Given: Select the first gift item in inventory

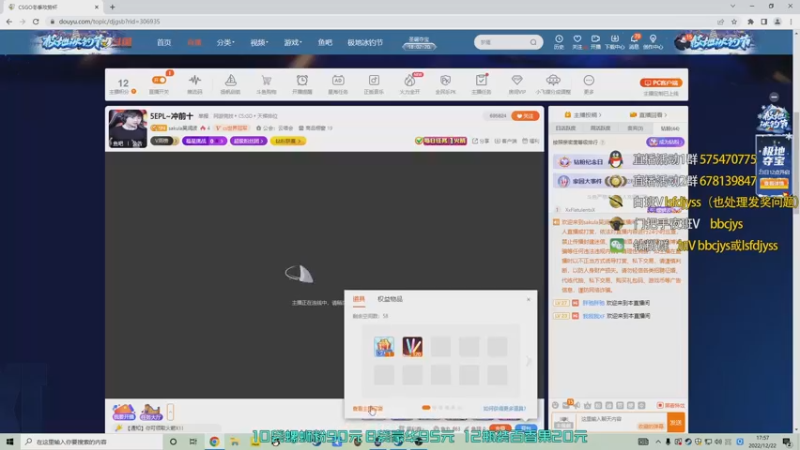Looking at the screenshot, I should 384,346.
